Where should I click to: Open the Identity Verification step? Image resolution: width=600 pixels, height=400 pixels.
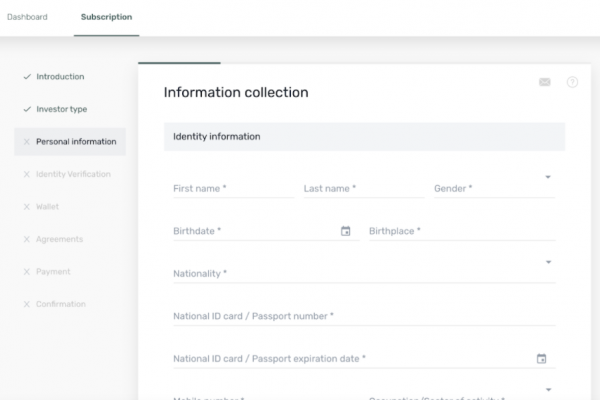(73, 174)
